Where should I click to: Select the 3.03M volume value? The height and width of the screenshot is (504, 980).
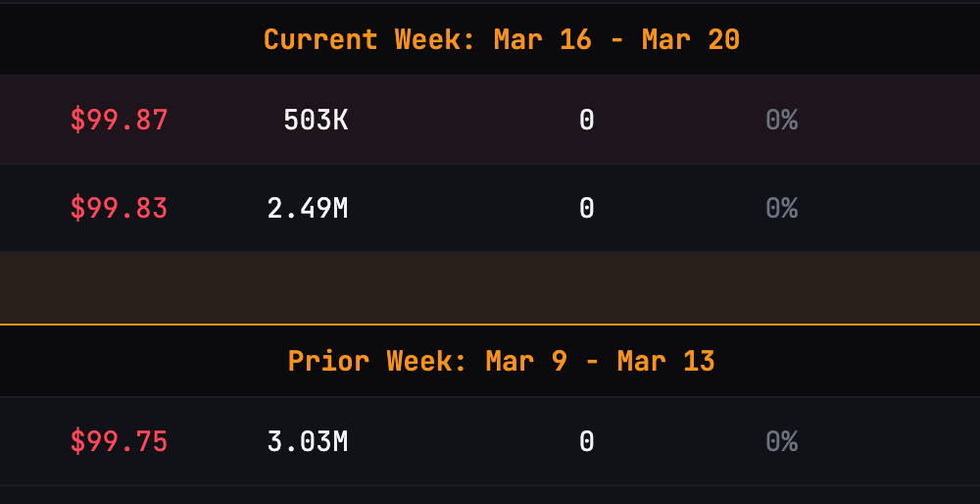[308, 442]
